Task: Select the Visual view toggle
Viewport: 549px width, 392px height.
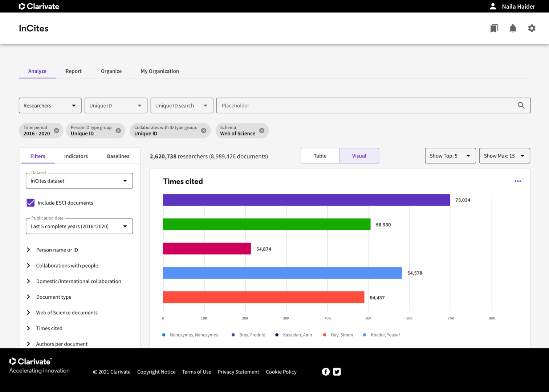Action: (359, 156)
